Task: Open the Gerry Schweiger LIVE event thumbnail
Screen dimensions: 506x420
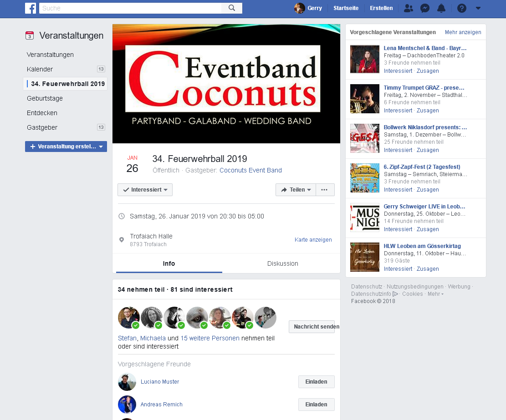Action: tap(365, 218)
